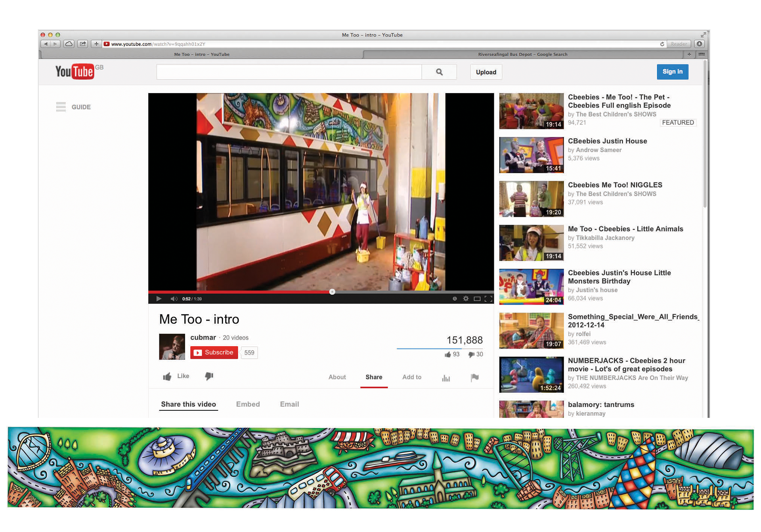This screenshot has width=761, height=532.
Task: Click the address bar URL
Action: (x=158, y=44)
